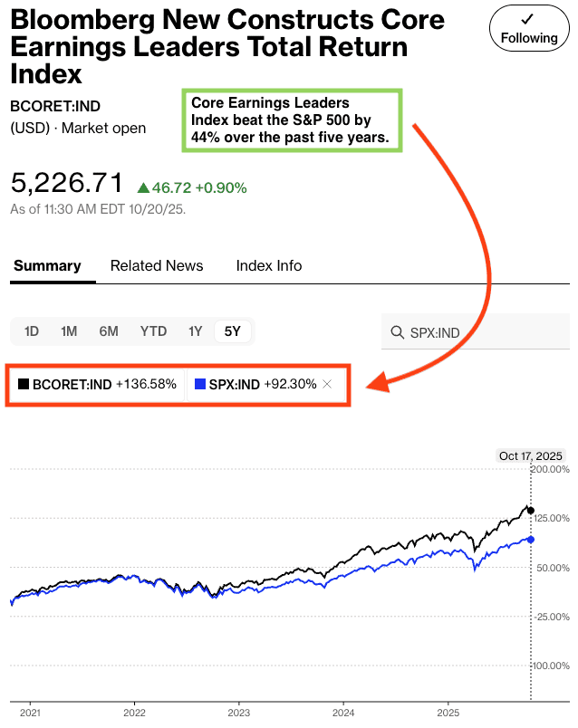Open the Index Info tab
Screen dimensions: 578x728
tap(269, 265)
